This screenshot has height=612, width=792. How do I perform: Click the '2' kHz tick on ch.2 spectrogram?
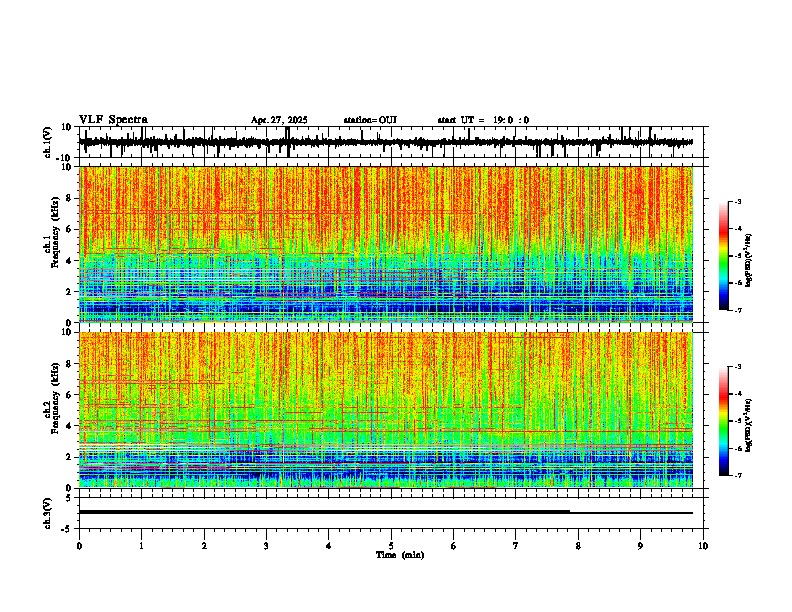pos(70,457)
